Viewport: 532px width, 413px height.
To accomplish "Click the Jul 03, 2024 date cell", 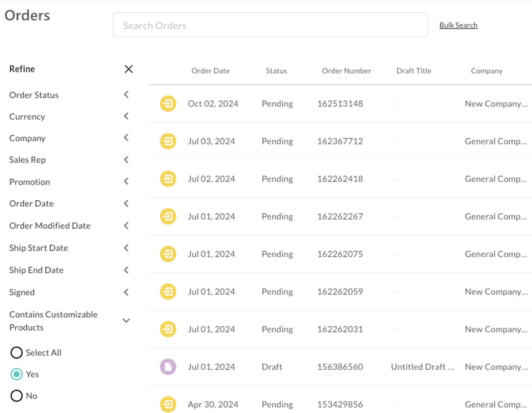I will pos(211,141).
